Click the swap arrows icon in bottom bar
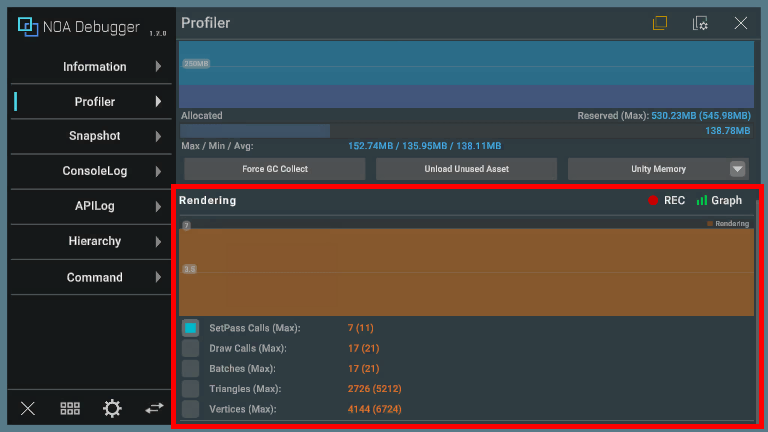The image size is (768, 432). point(154,408)
